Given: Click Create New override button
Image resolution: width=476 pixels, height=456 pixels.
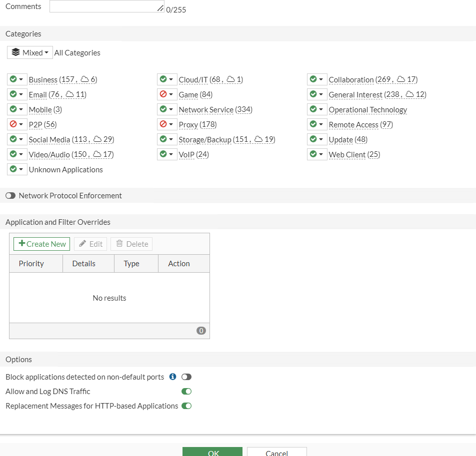Looking at the screenshot, I should point(42,244).
